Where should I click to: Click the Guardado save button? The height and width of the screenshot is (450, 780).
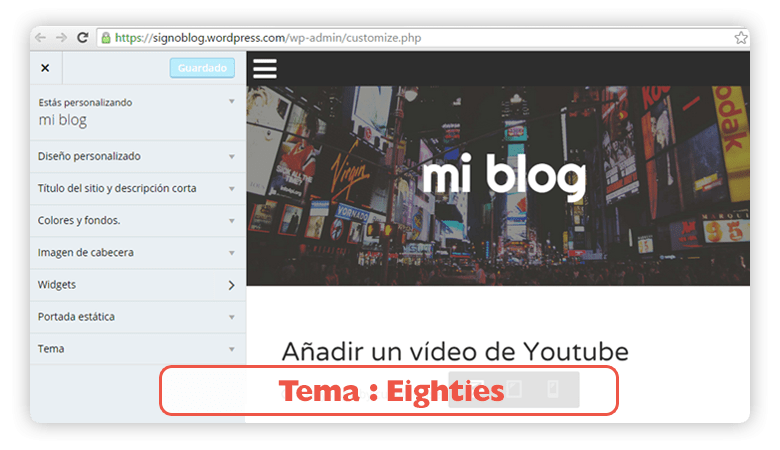(x=202, y=68)
